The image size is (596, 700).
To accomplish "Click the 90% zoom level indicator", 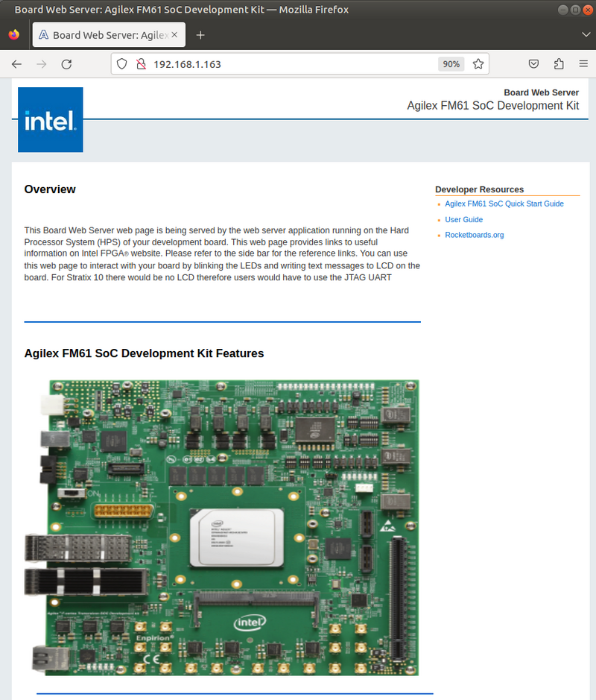I will 451,64.
